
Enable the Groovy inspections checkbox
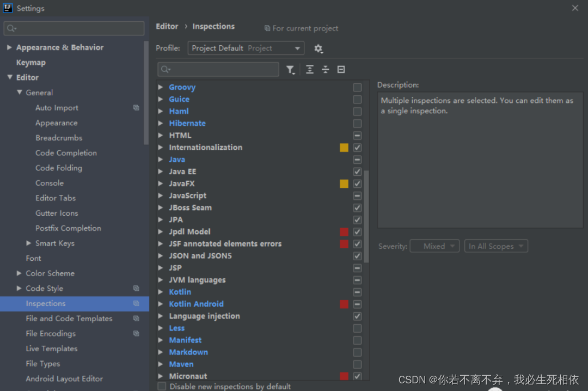[x=357, y=87]
